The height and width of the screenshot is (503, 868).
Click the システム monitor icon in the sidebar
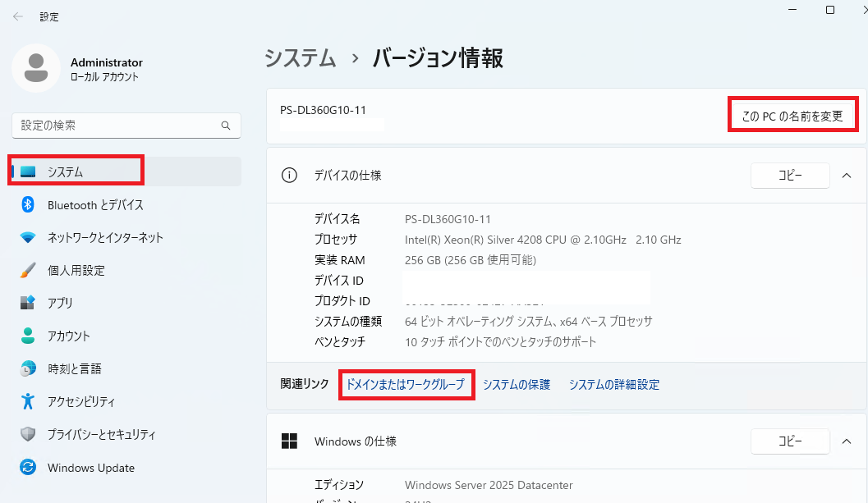(28, 171)
